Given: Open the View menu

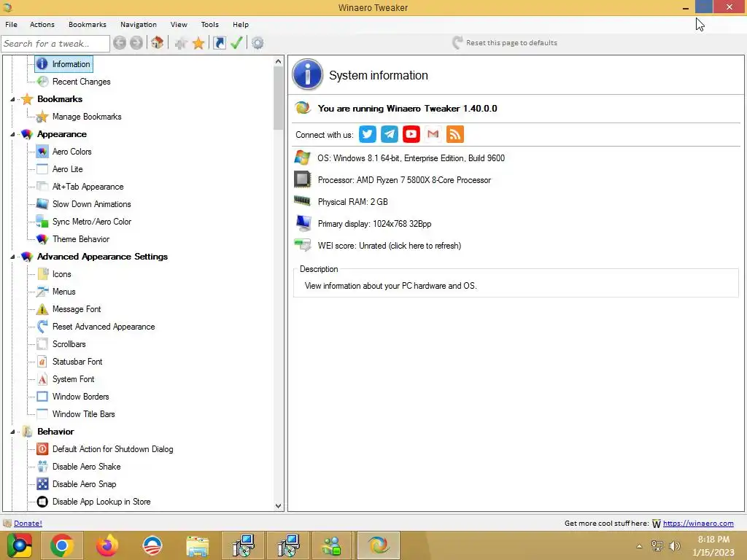Looking at the screenshot, I should [179, 24].
